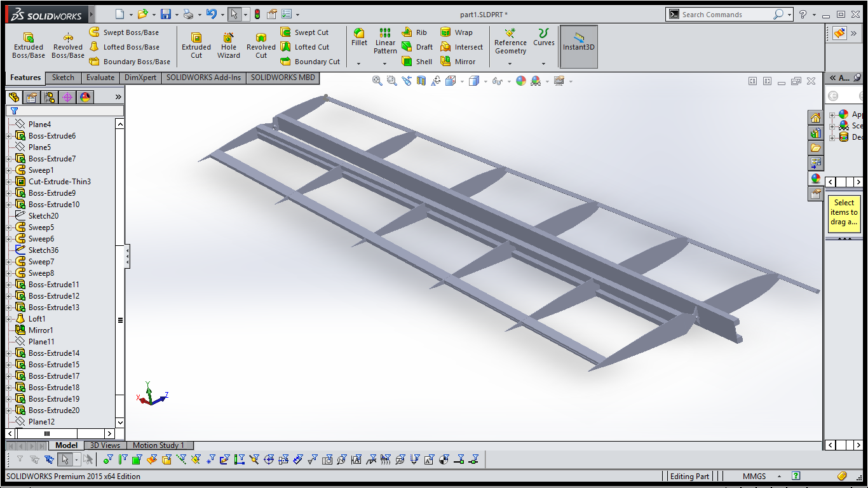Open the Linear Pattern dropdown arrow

click(x=385, y=64)
